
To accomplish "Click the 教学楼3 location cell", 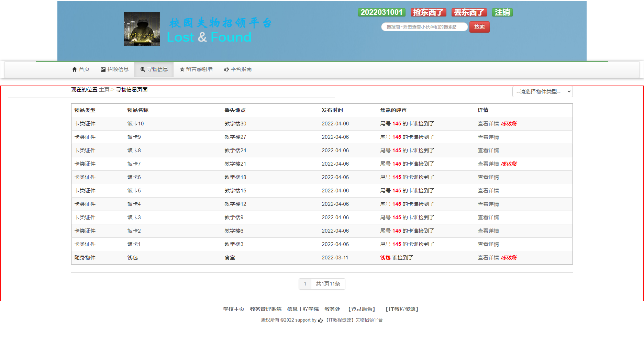I will [234, 244].
